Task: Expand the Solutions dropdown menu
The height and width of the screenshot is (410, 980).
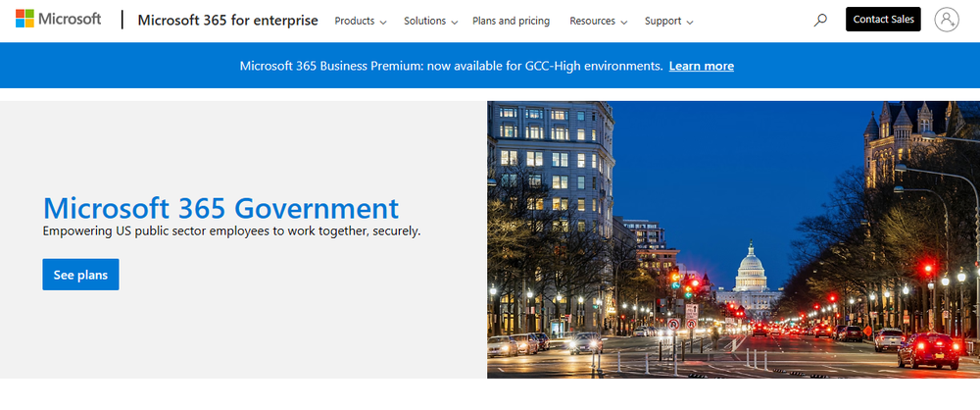Action: tap(430, 21)
